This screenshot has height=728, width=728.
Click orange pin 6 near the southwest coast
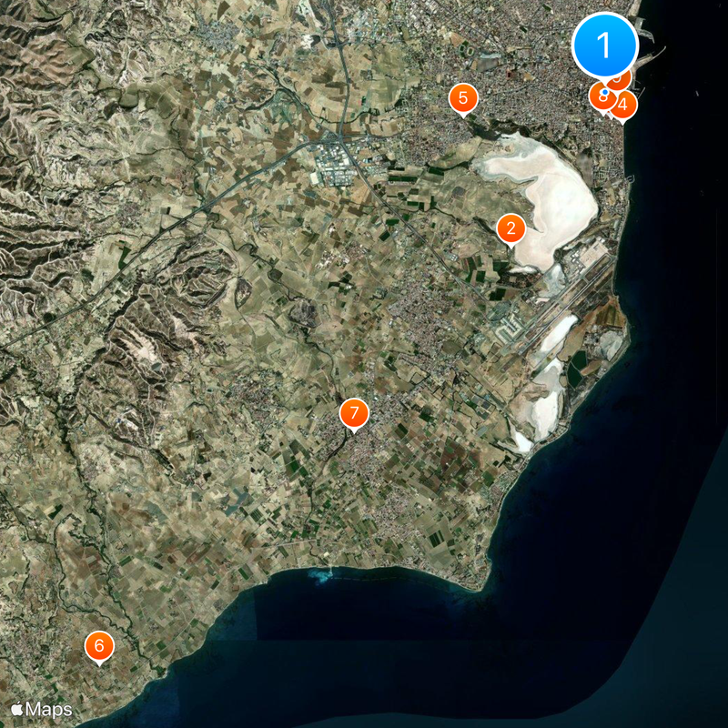coord(99,646)
